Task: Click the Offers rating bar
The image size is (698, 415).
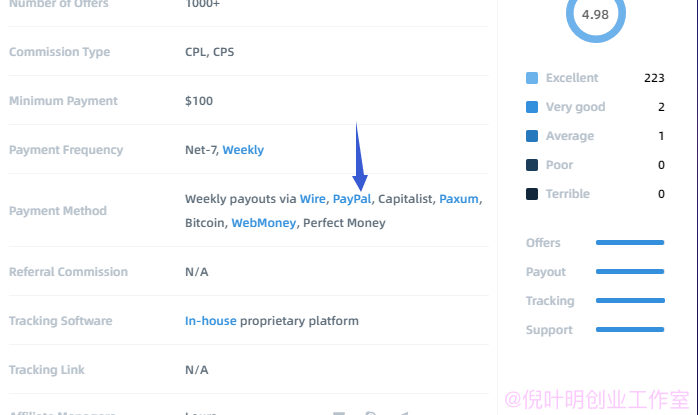Action: pos(630,243)
